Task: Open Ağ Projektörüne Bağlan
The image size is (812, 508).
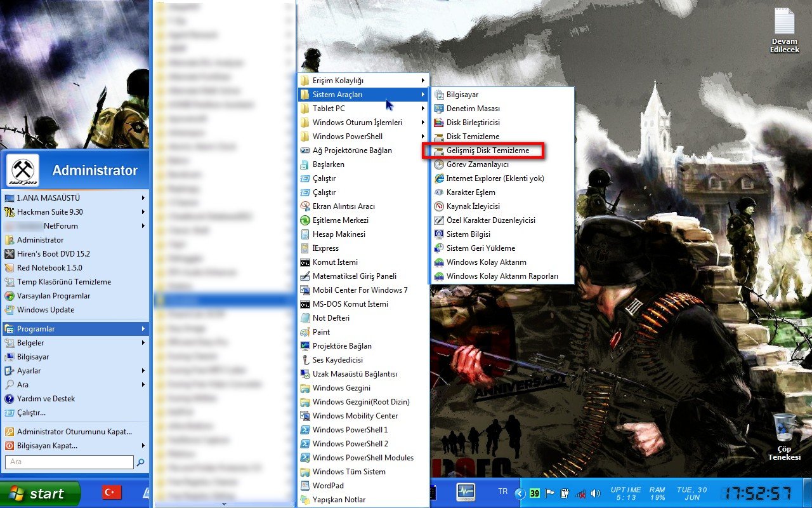Action: (x=363, y=150)
